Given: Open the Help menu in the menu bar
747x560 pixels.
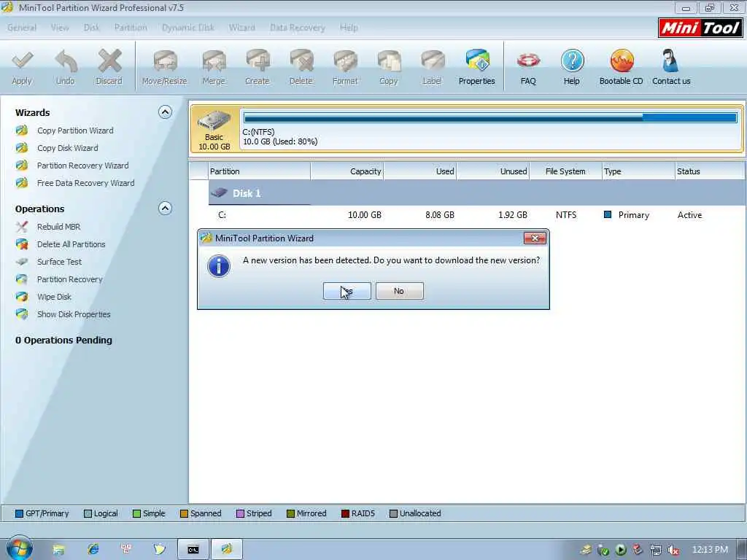Looking at the screenshot, I should (x=349, y=28).
